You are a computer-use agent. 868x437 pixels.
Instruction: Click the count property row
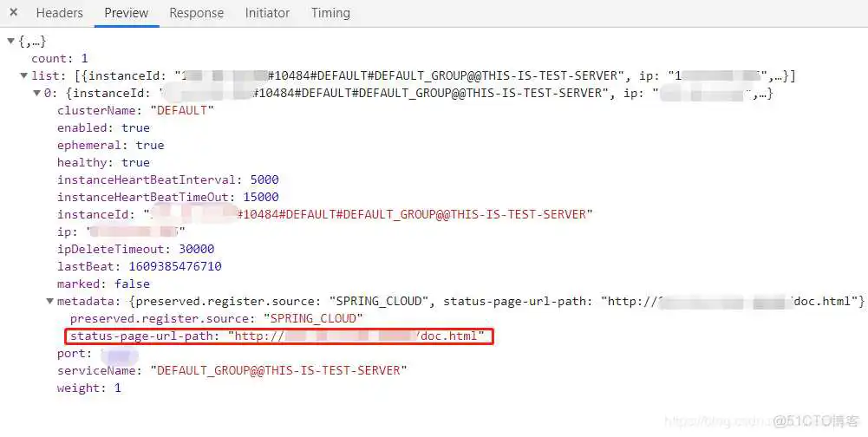tap(60, 58)
